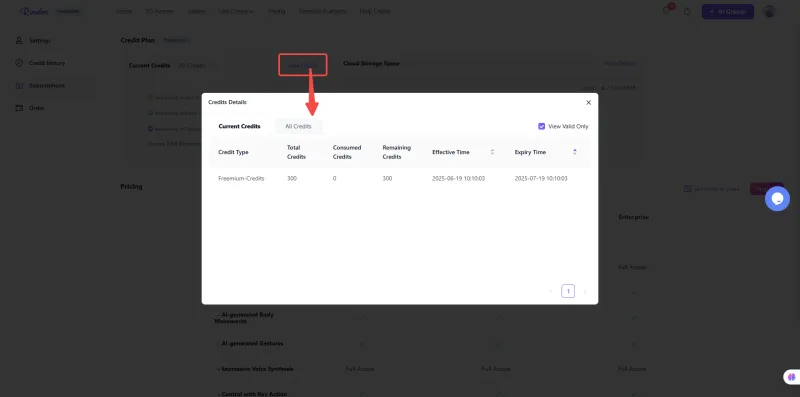
Task: Open Pricing in top navigation
Action: click(x=277, y=11)
